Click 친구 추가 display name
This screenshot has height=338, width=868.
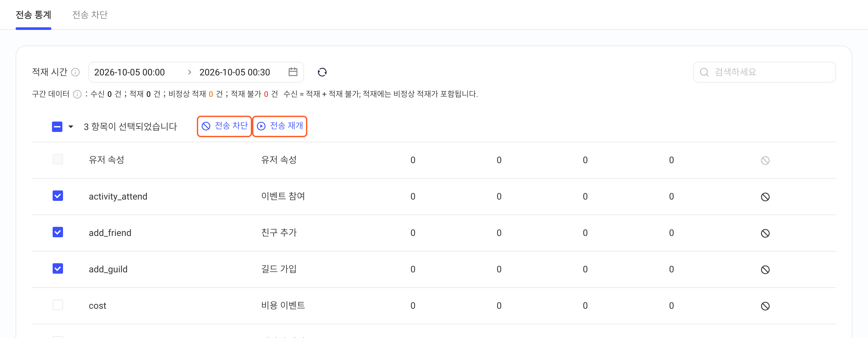pos(279,232)
